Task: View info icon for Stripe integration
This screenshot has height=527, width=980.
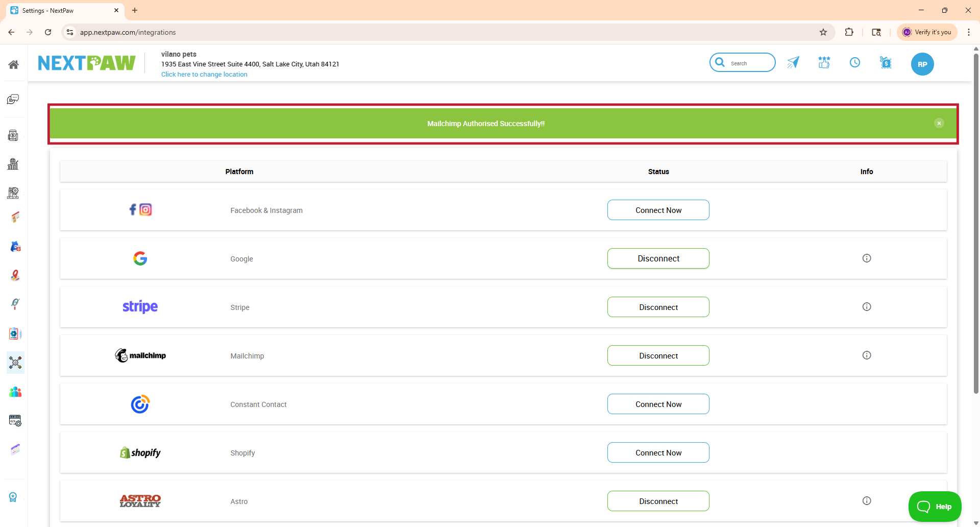Action: click(867, 307)
